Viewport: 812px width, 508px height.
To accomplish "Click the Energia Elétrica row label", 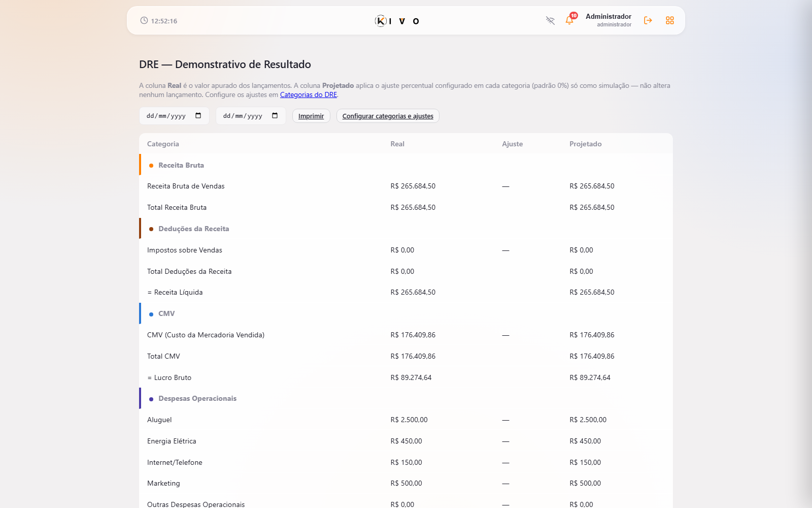I will coord(172,441).
